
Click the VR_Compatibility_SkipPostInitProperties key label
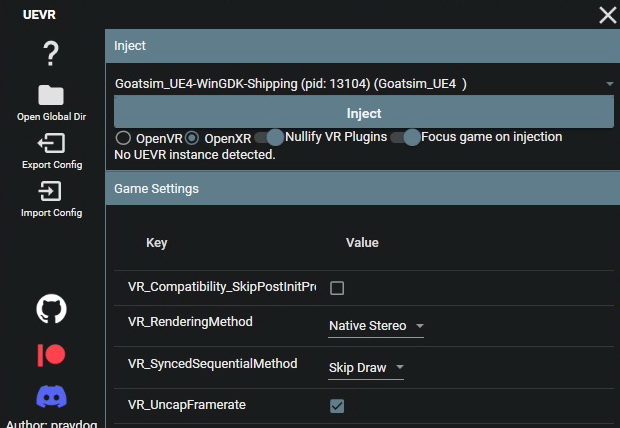point(222,287)
